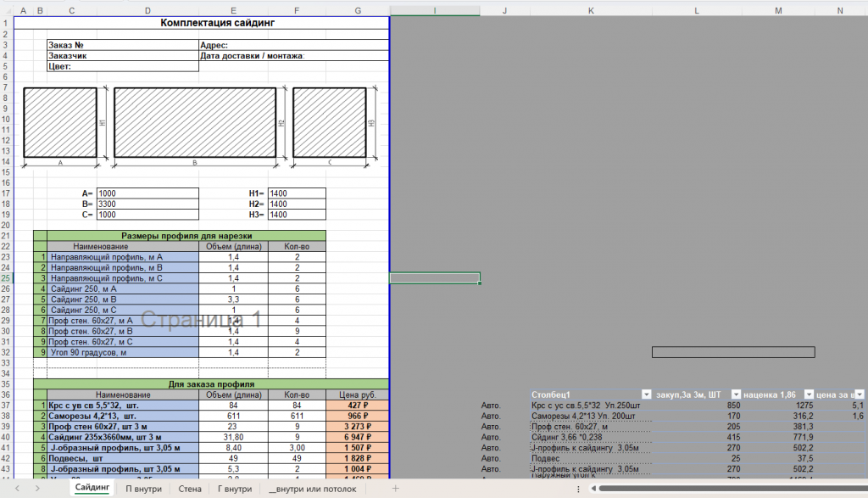
Task: Click the H1= input cell with 1400
Action: 297,193
